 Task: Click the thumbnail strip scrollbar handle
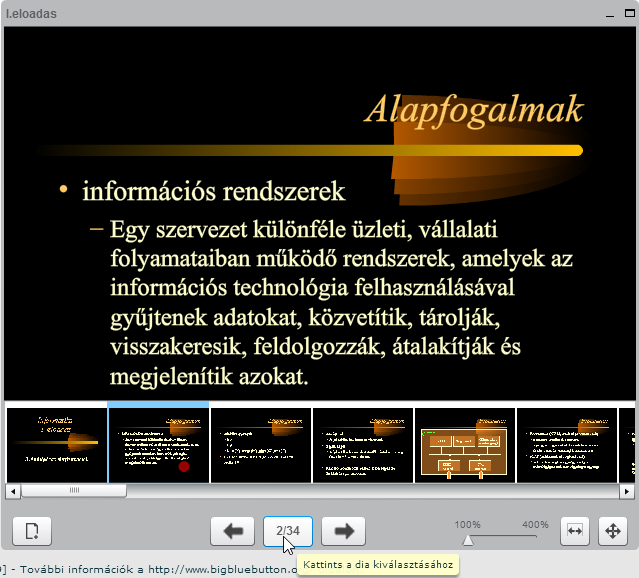pos(74,491)
